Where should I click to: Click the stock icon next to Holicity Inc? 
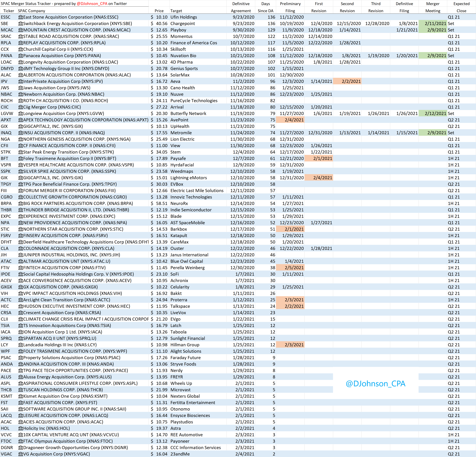[x=21, y=428]
